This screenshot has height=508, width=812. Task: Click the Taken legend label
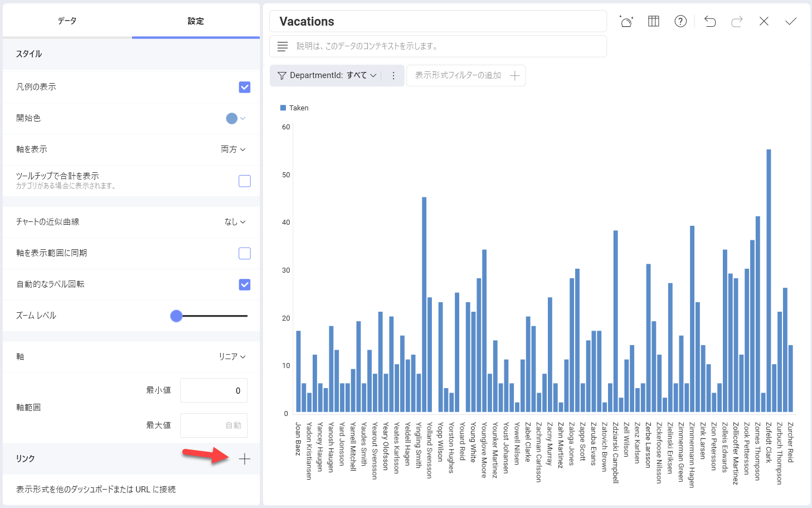pos(299,108)
